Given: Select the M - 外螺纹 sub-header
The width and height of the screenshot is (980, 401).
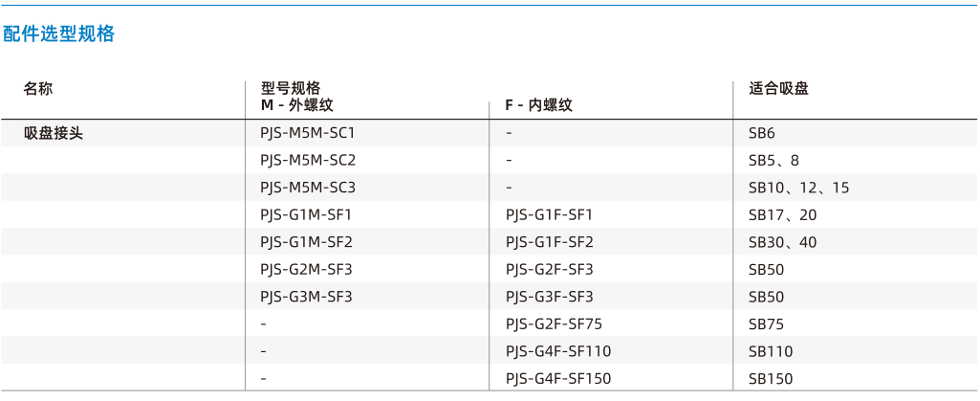Looking at the screenshot, I should (297, 105).
